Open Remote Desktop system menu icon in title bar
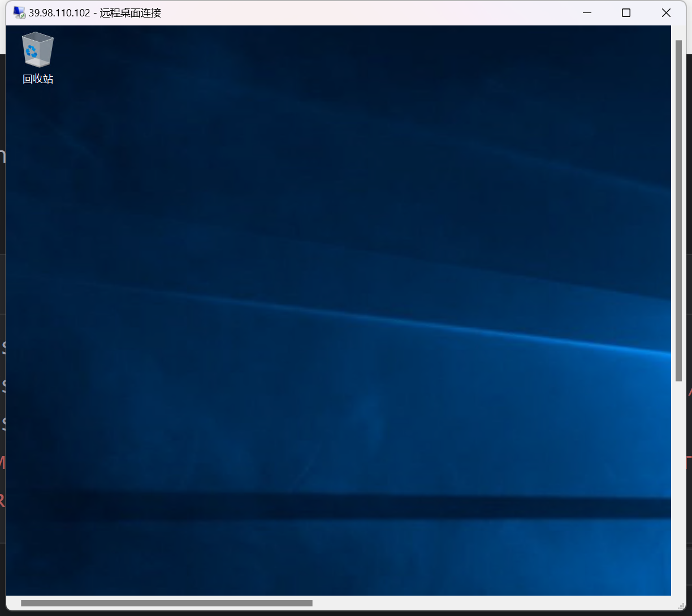The image size is (692, 616). (19, 12)
